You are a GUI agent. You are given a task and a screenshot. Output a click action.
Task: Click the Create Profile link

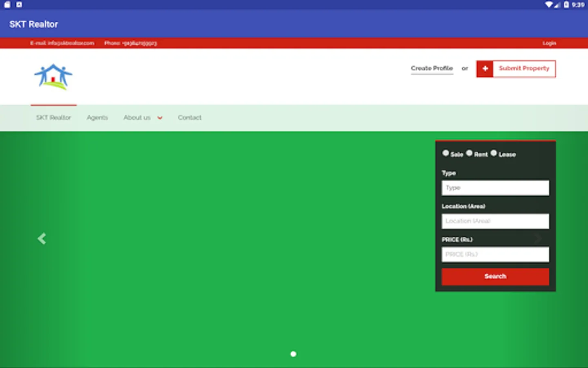click(x=432, y=68)
